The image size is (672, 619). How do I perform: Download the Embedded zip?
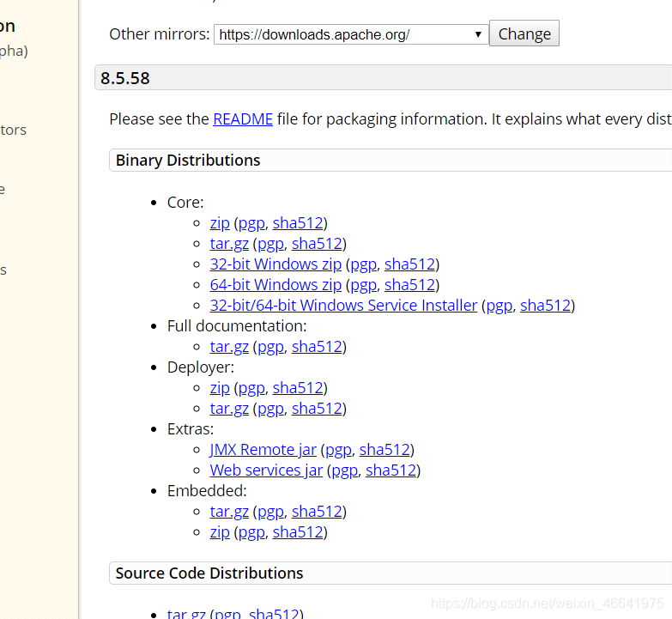[x=220, y=532]
